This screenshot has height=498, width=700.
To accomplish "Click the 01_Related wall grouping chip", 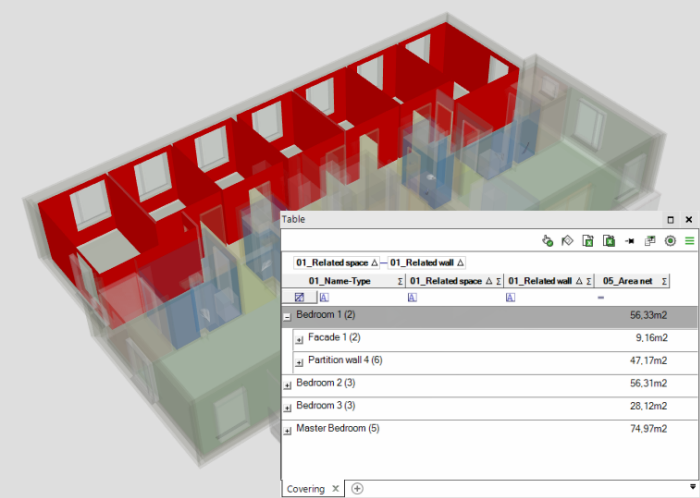I will click(426, 263).
